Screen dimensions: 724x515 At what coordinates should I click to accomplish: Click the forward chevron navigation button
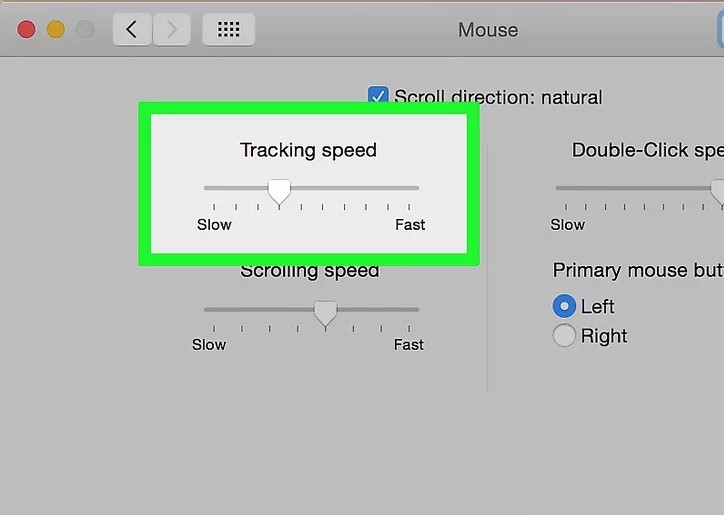tap(172, 30)
